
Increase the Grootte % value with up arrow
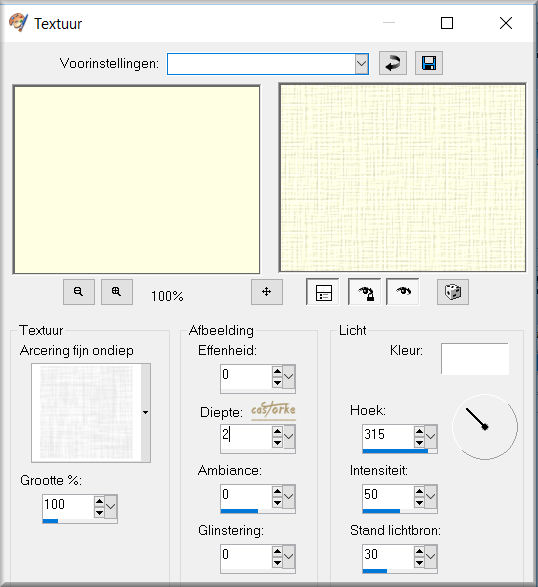click(99, 501)
